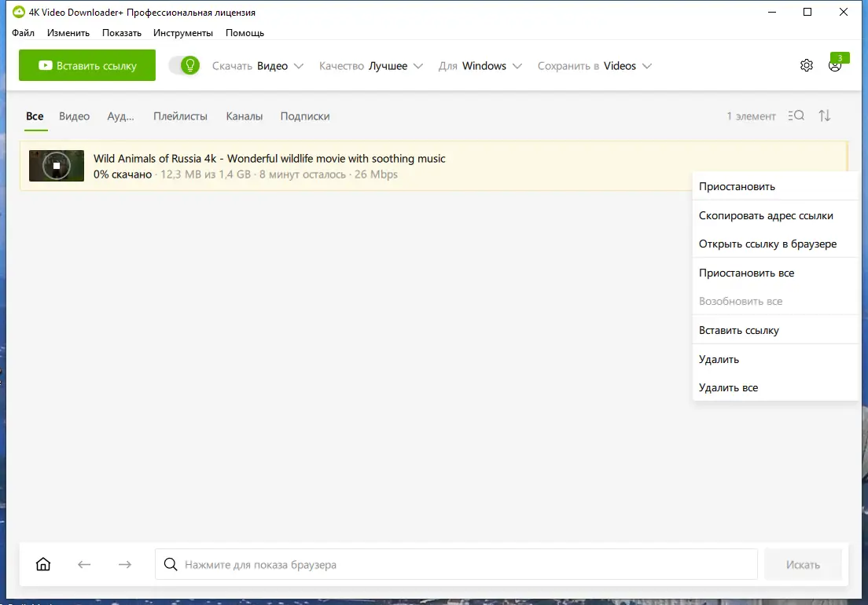Open the Для Windows dropdown
This screenshot has height=605, width=868.
pyautogui.click(x=480, y=66)
